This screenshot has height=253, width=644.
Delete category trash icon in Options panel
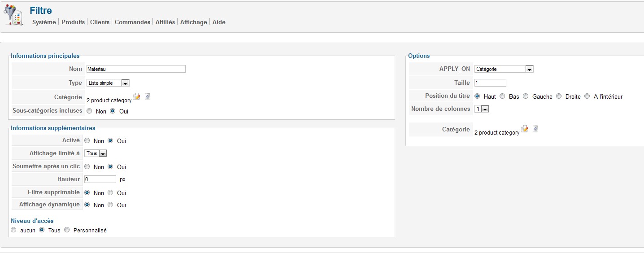click(x=535, y=129)
